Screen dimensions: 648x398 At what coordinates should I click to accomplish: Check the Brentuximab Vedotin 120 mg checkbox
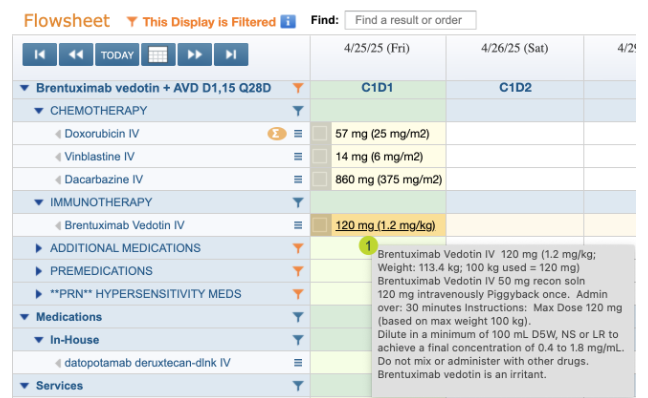click(319, 225)
